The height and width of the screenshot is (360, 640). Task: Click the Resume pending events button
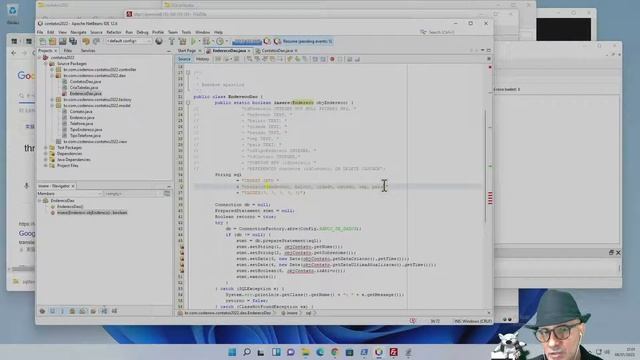[x=304, y=41]
